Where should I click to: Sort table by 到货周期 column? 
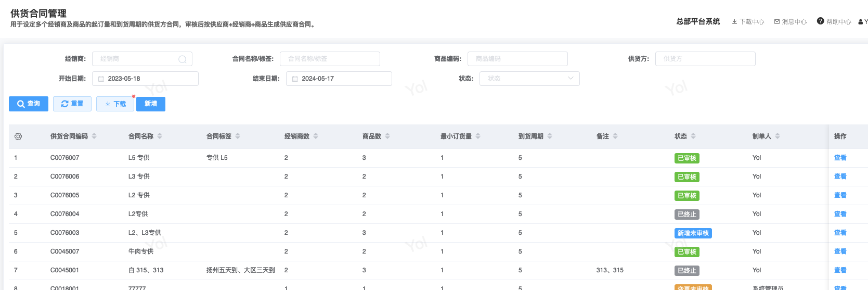550,136
